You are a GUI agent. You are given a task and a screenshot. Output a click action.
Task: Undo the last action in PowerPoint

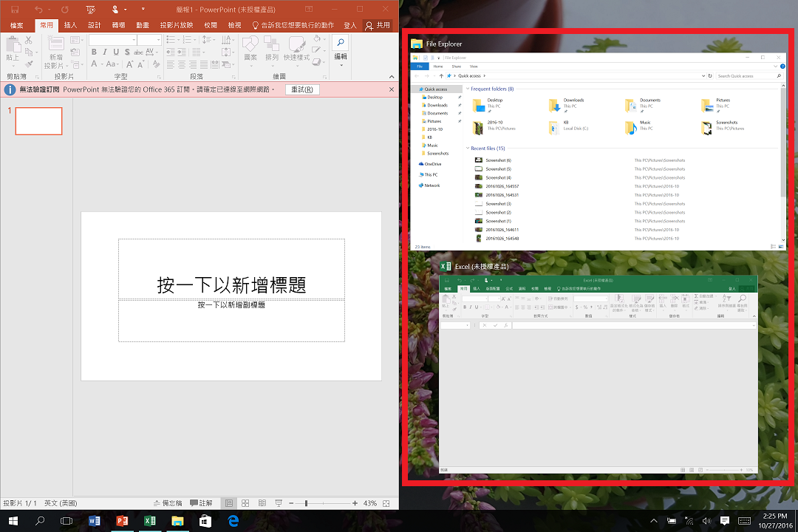coord(38,9)
